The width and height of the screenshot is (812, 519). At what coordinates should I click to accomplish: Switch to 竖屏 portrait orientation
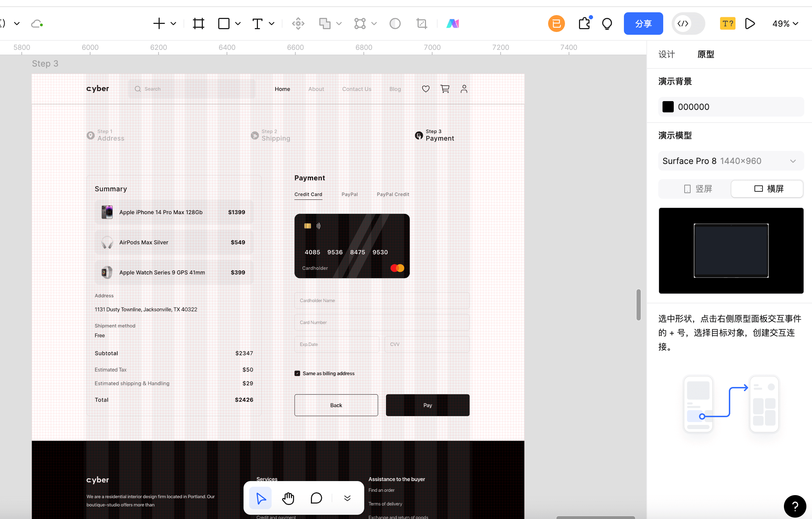tap(698, 189)
